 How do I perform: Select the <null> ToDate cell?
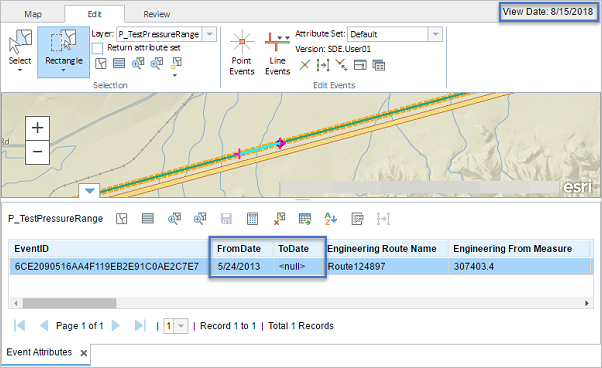(x=298, y=266)
